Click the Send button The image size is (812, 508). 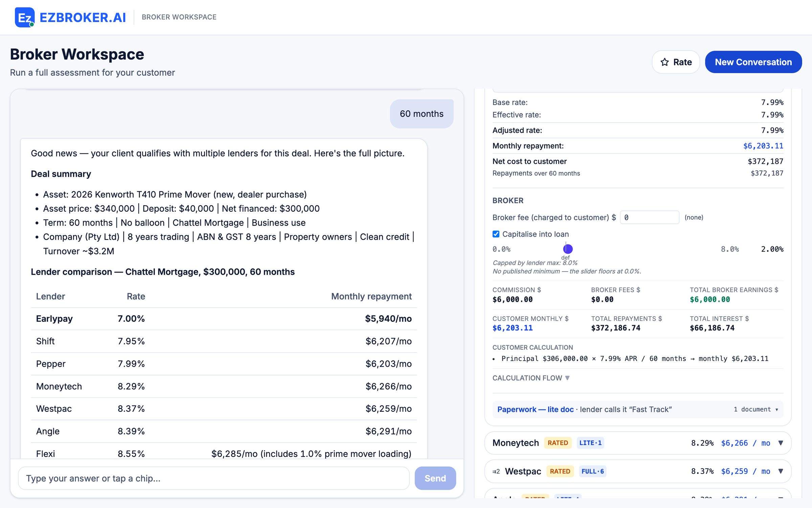pos(435,478)
